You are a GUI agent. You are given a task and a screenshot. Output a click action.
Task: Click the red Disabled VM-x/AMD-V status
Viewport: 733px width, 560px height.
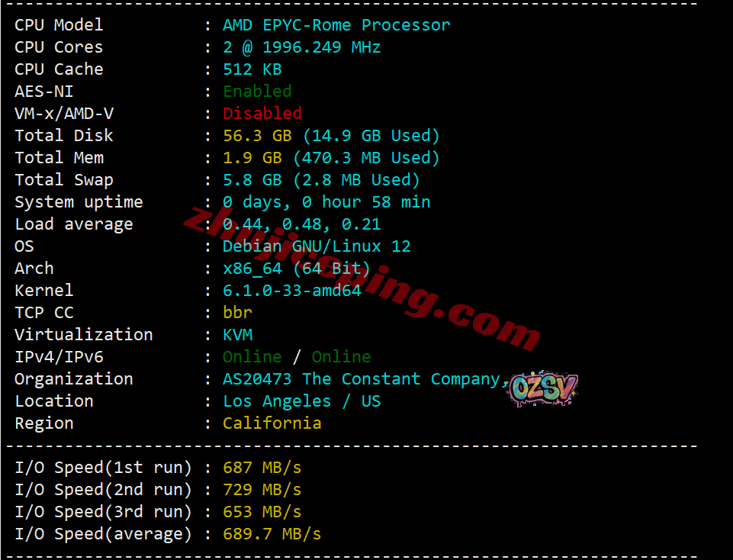pos(262,113)
